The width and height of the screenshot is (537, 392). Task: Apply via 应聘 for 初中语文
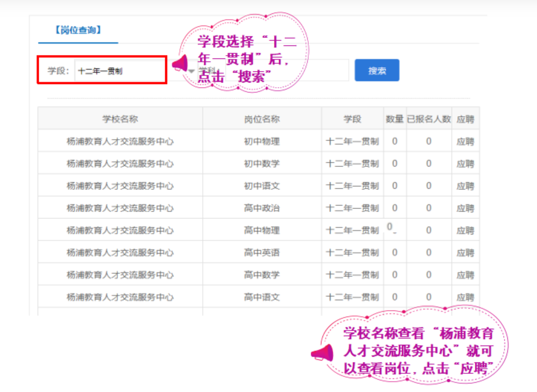(465, 186)
